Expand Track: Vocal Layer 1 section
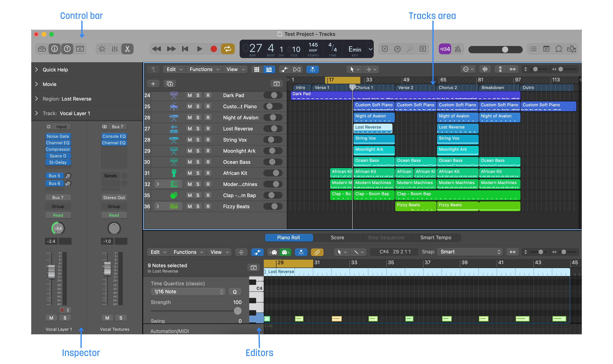Image resolution: width=613 pixels, height=364 pixels. (x=37, y=113)
